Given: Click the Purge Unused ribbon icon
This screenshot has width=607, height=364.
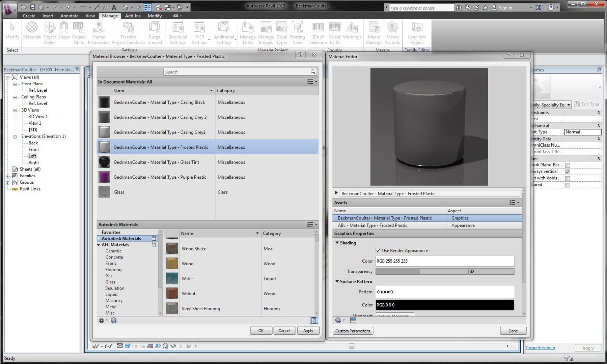Looking at the screenshot, I should (155, 33).
